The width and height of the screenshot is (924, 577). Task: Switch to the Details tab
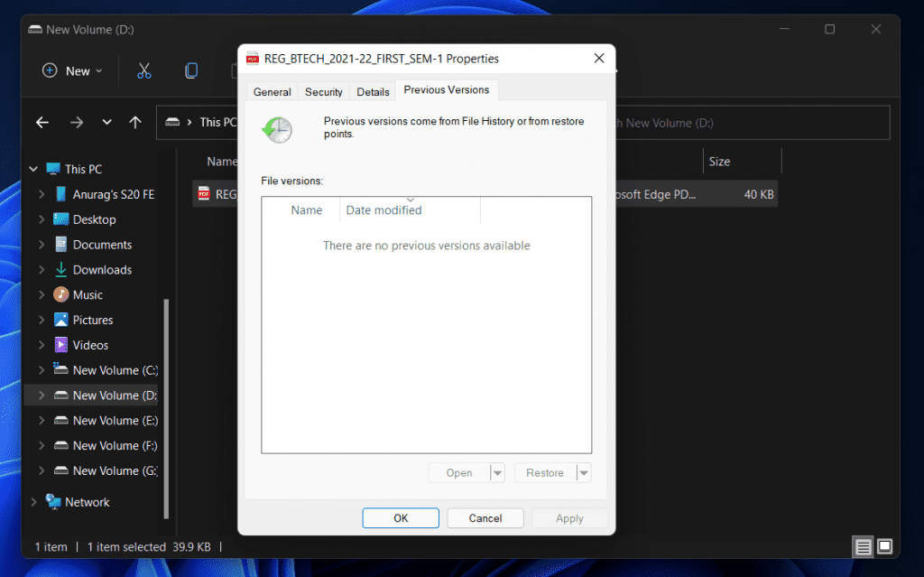[x=373, y=90]
